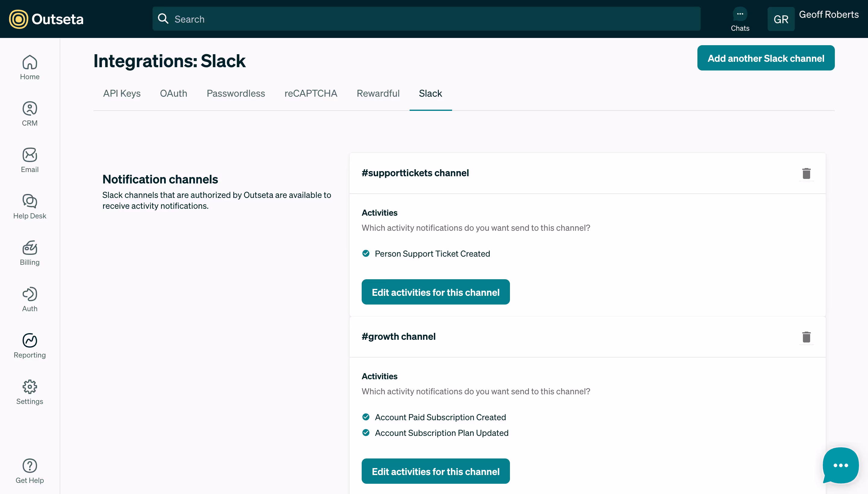The height and width of the screenshot is (494, 868).
Task: Click Add another Slack channel button
Action: coord(766,58)
